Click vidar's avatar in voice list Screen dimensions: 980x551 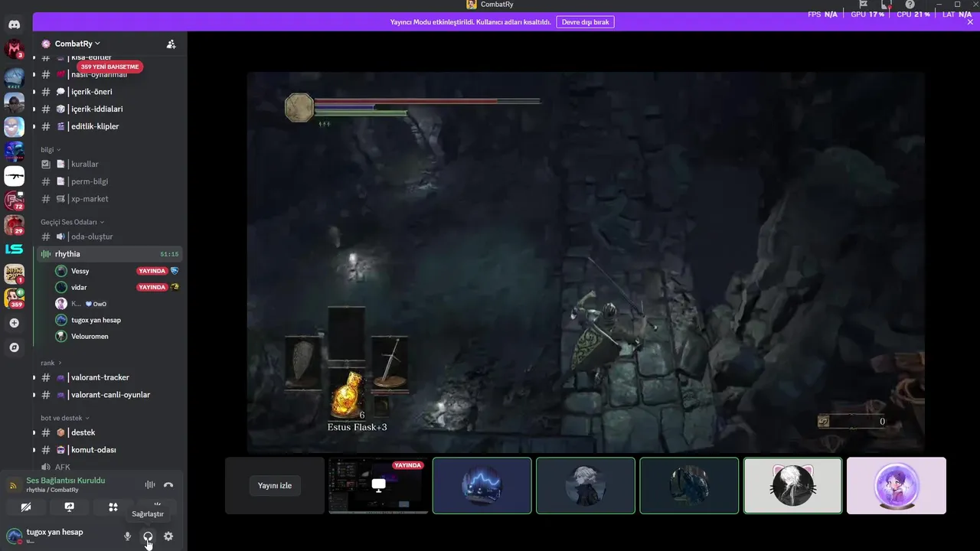tap(61, 287)
